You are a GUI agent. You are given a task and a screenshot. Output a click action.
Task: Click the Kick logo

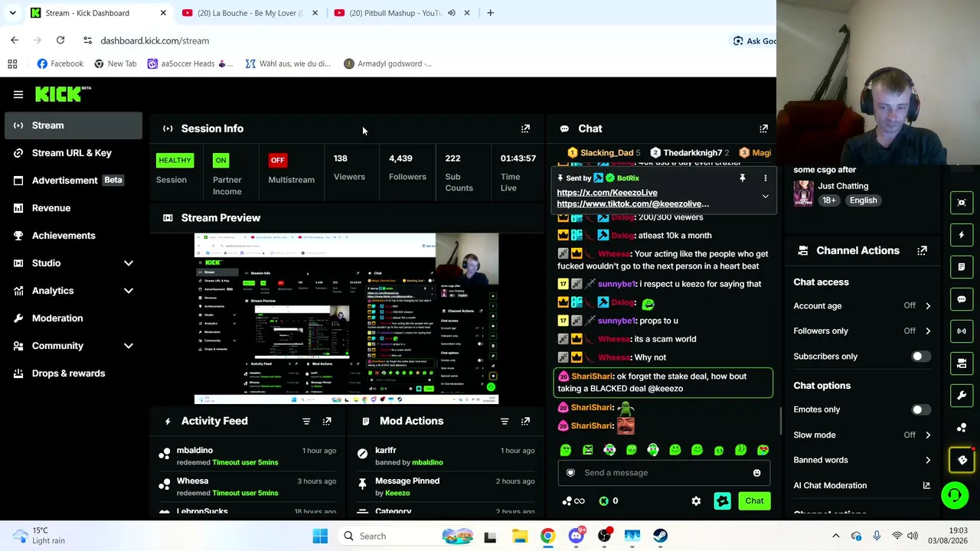(x=63, y=94)
